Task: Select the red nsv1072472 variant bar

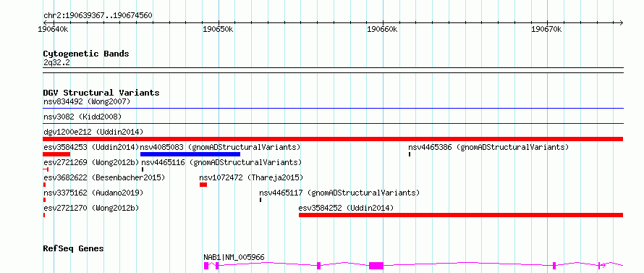Action: (203, 185)
